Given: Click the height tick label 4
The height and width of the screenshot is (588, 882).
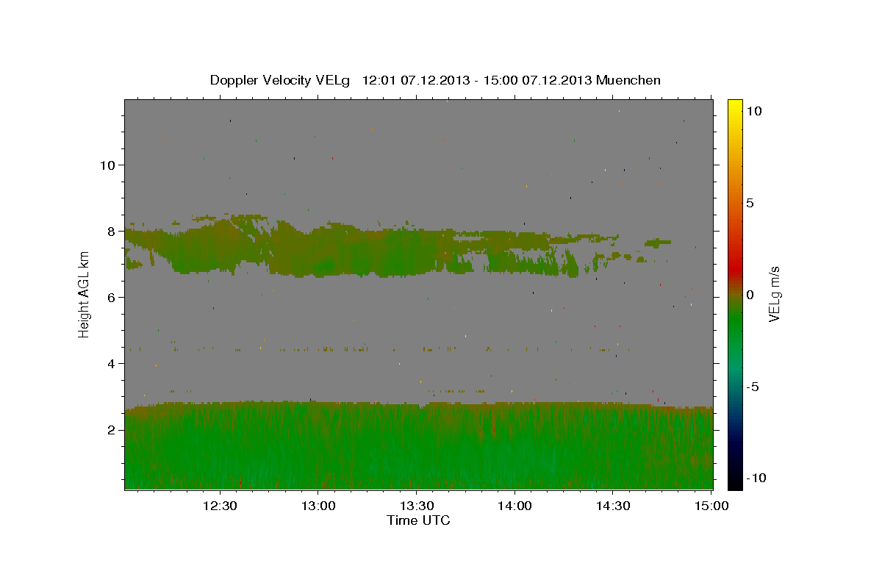Looking at the screenshot, I should pos(112,363).
